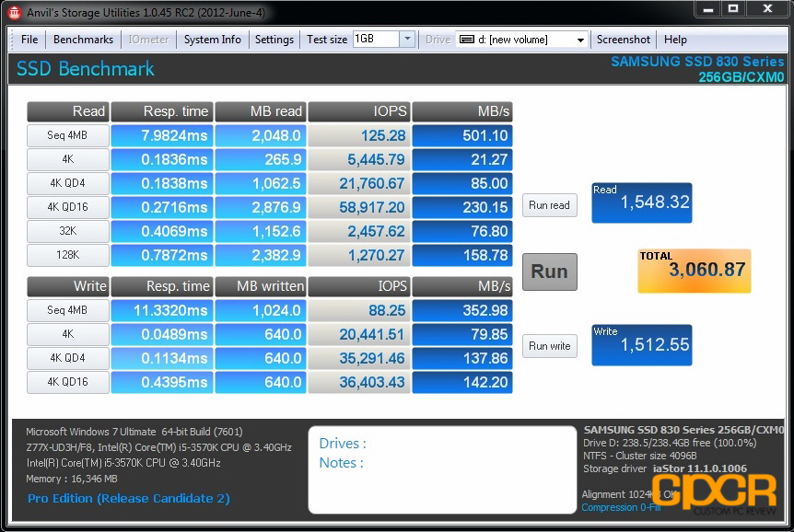Open the Help menu
This screenshot has height=532, width=794.
(x=675, y=40)
